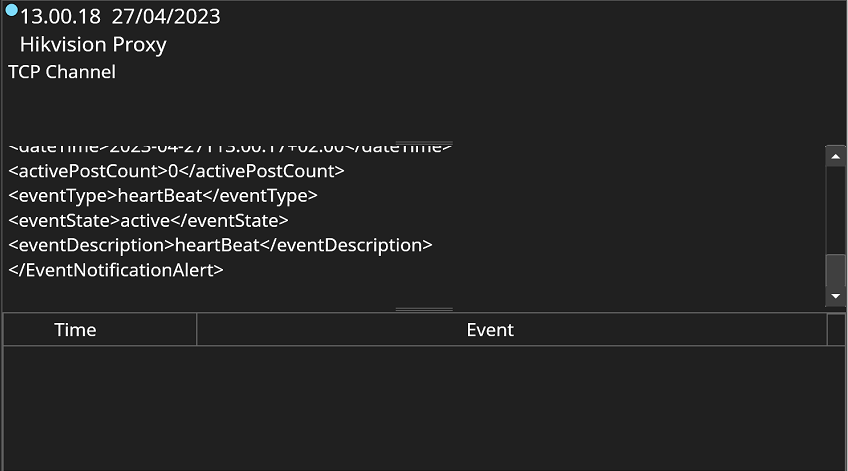Click the splitter grip above the XML text

click(x=424, y=143)
